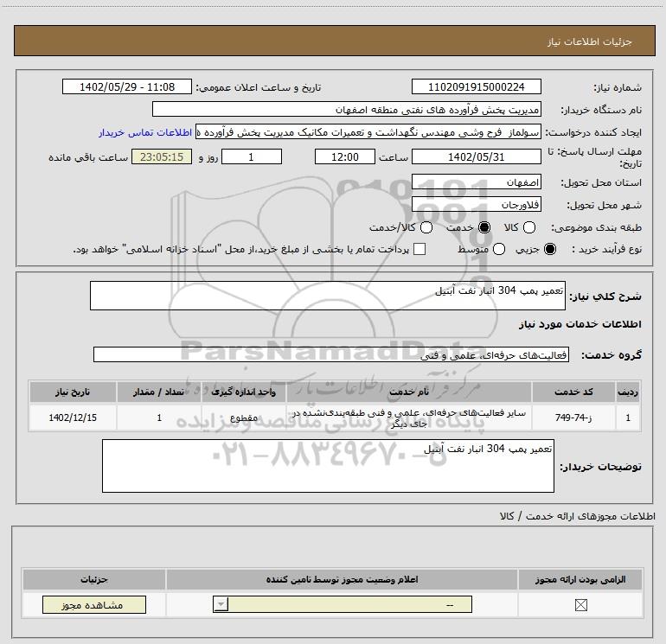The height and width of the screenshot is (644, 666).
Task: Click the service name cell سایر فعالیت‌های حرفه‌ای
Action: [409, 418]
